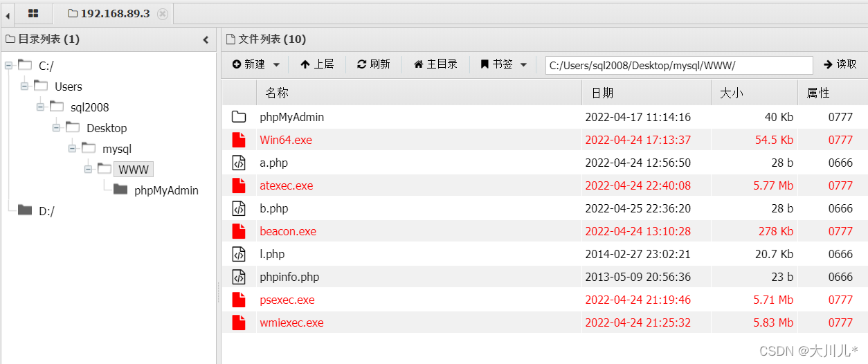The height and width of the screenshot is (364, 868).
Task: Select mysql folder in the tree
Action: tap(117, 149)
